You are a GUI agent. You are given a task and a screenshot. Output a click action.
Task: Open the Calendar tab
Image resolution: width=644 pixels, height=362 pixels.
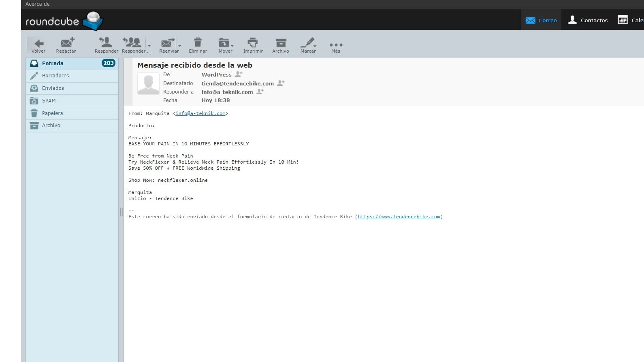630,20
